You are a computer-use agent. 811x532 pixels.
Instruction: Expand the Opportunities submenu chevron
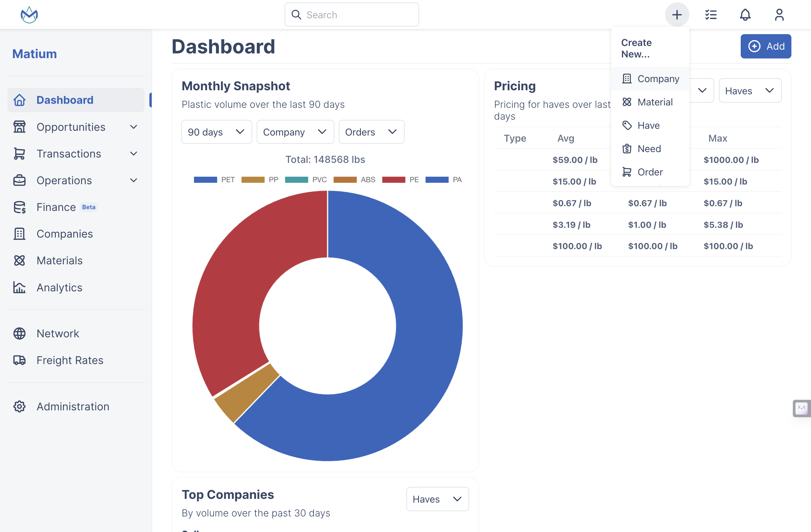click(x=133, y=127)
